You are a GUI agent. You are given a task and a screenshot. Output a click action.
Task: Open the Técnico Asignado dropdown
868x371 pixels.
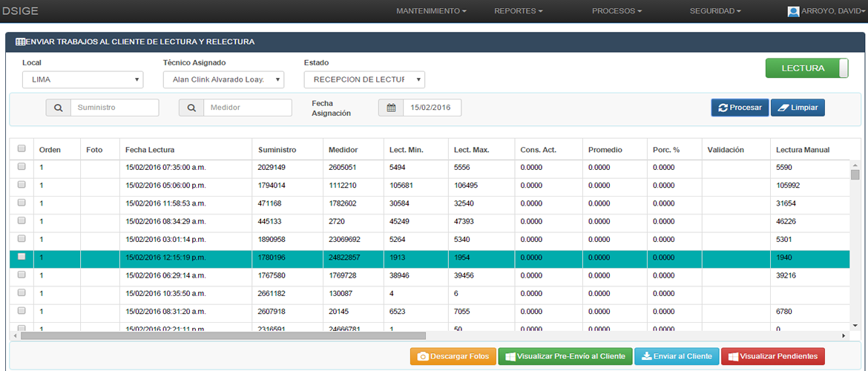[223, 79]
